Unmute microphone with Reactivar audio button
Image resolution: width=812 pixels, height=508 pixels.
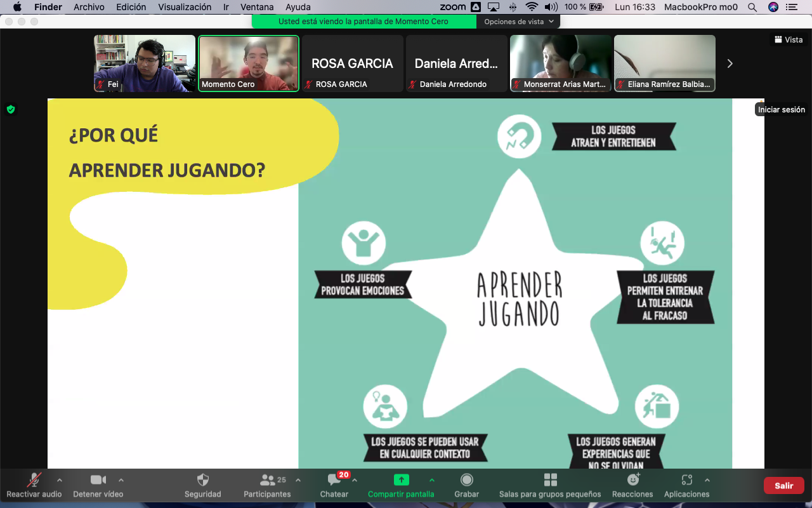pos(34,486)
